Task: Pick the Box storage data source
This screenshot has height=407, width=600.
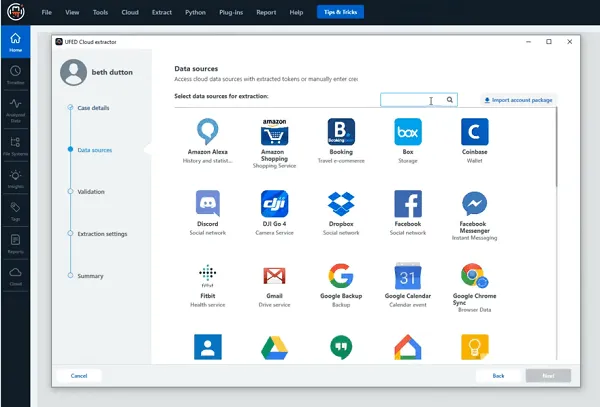Action: [408, 132]
